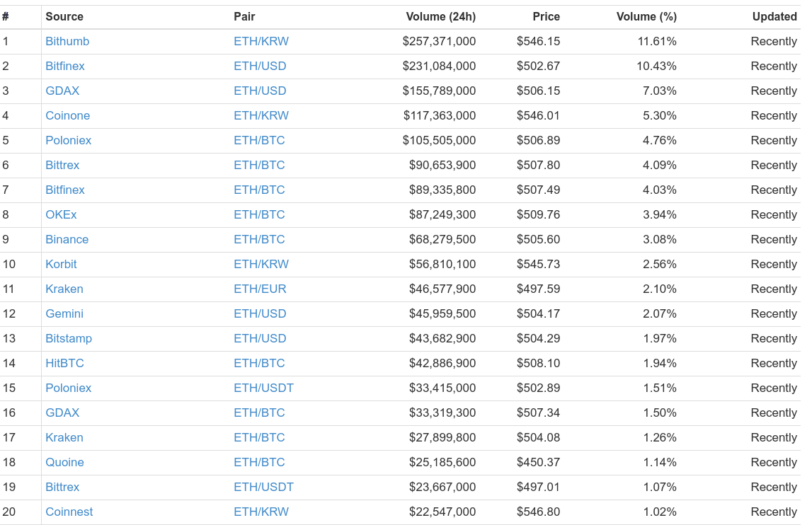Open Bitstamp's ETH/USD pair
Viewport: 812px width, 525px height.
[x=260, y=339]
